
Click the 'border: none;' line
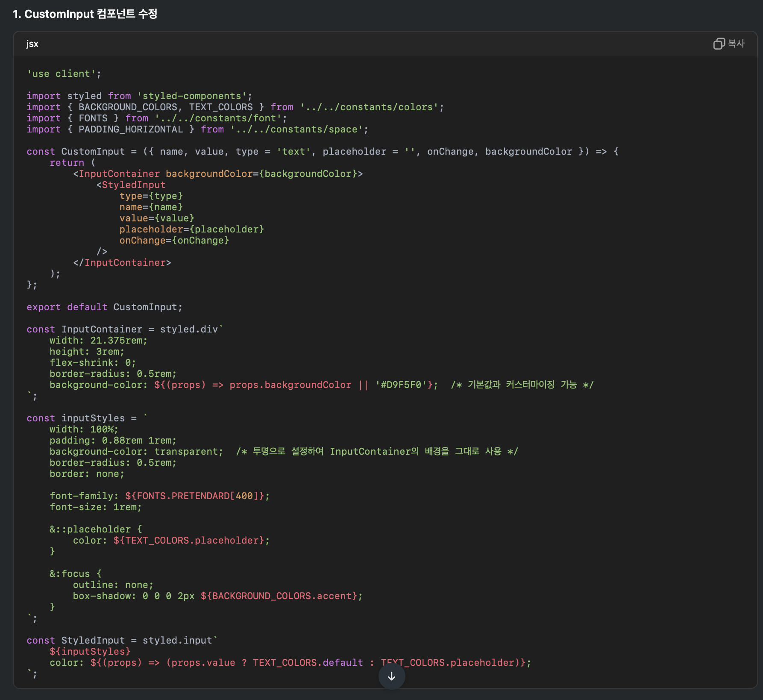[x=87, y=474]
